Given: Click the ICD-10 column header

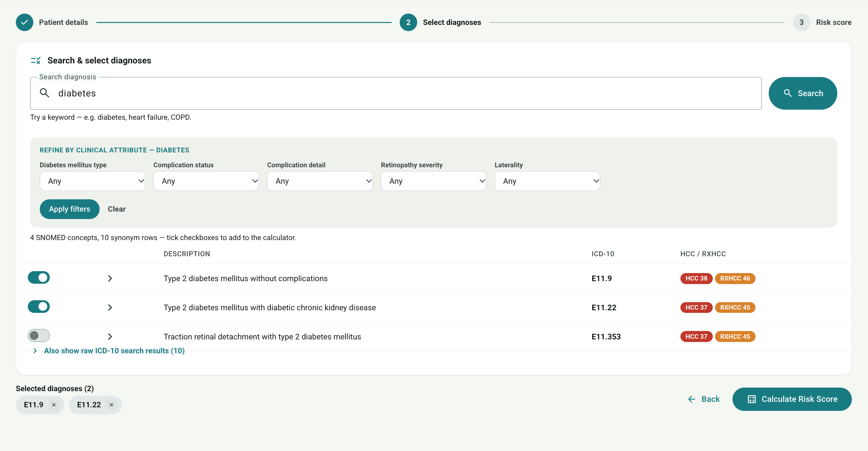Looking at the screenshot, I should (602, 253).
